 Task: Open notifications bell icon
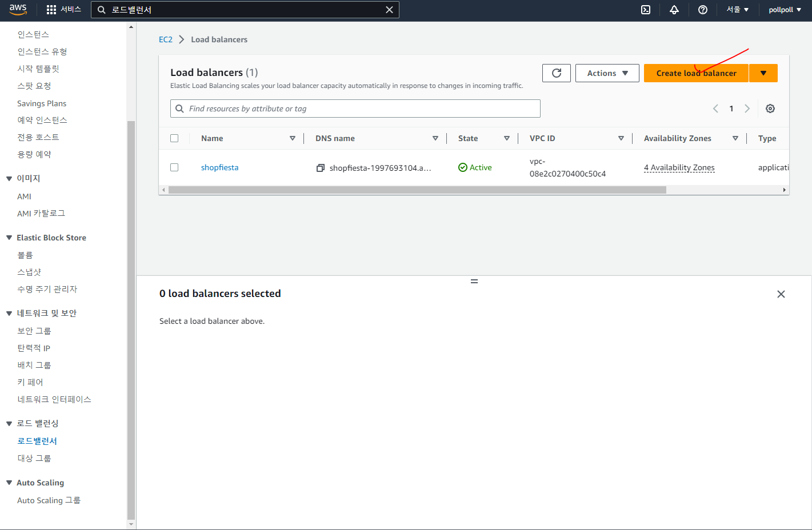click(674, 10)
